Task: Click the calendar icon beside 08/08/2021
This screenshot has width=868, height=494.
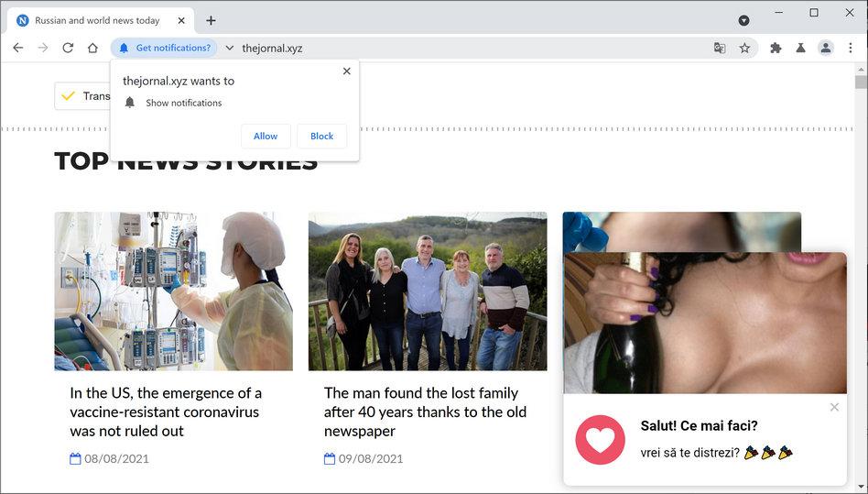Action: click(x=75, y=458)
